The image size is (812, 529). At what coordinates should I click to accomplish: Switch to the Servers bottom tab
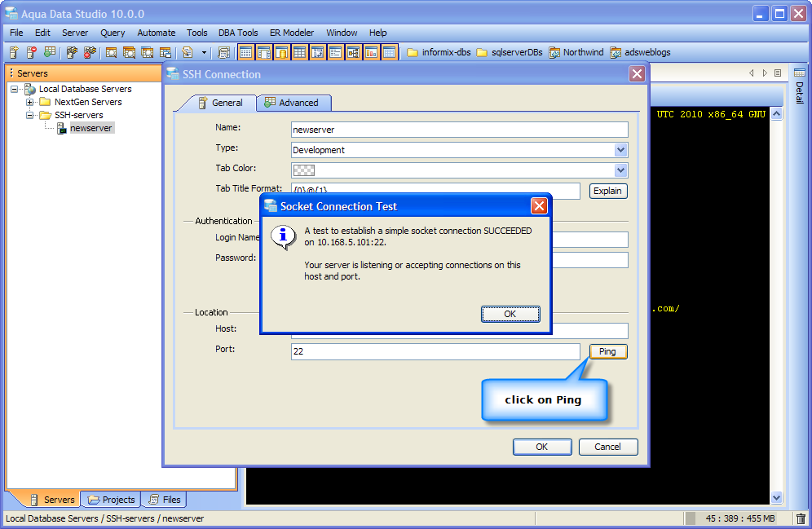pos(52,500)
